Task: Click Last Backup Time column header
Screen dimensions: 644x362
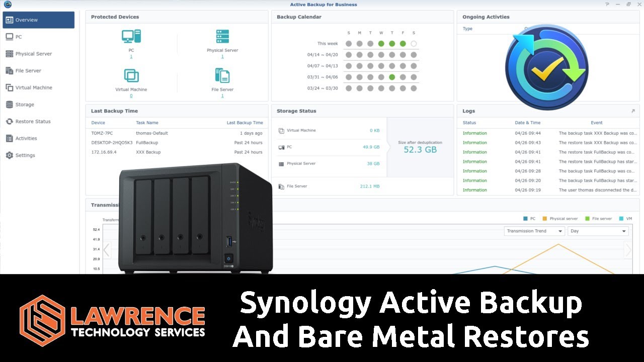Action: [245, 123]
